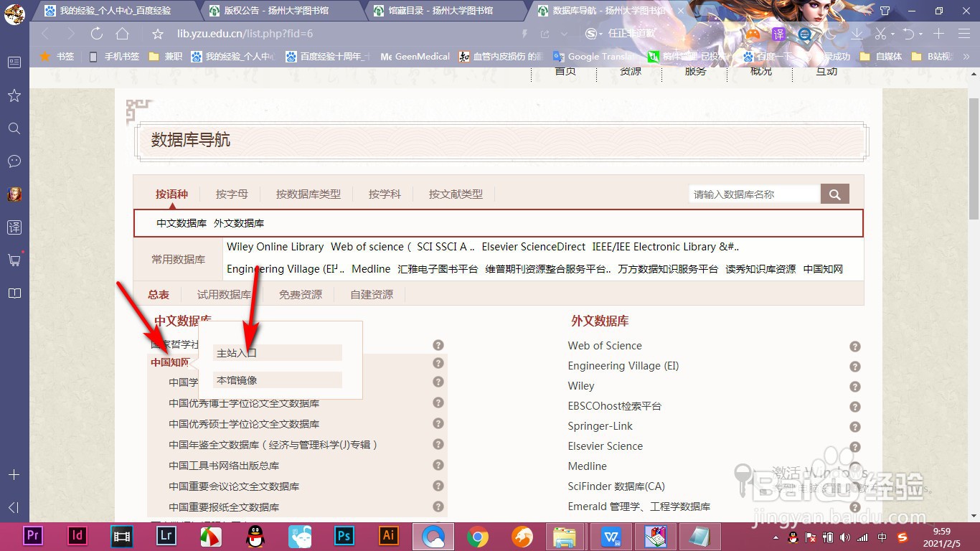The height and width of the screenshot is (551, 980).
Task: Open the 自建资源 tab
Action: [x=372, y=294]
